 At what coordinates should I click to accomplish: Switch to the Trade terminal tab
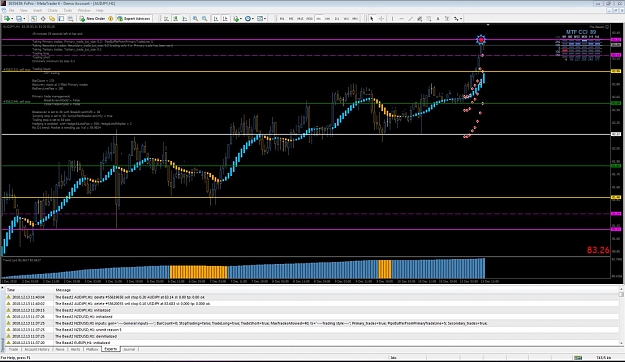(14, 349)
